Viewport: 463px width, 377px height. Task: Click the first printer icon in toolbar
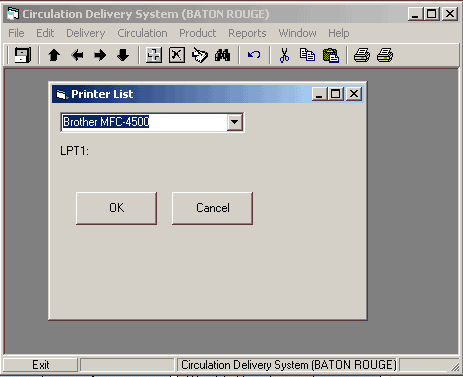362,55
